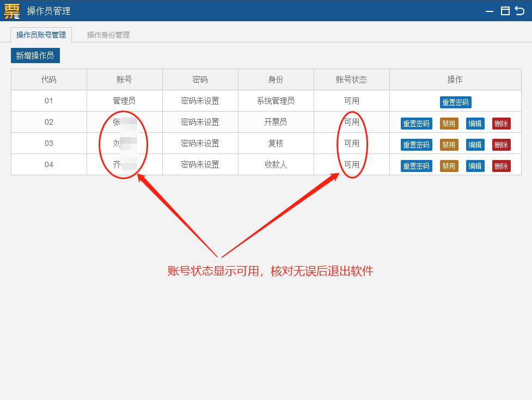The image size is (532, 400).
Task: Click the 账号状态 column header
Action: click(x=351, y=79)
